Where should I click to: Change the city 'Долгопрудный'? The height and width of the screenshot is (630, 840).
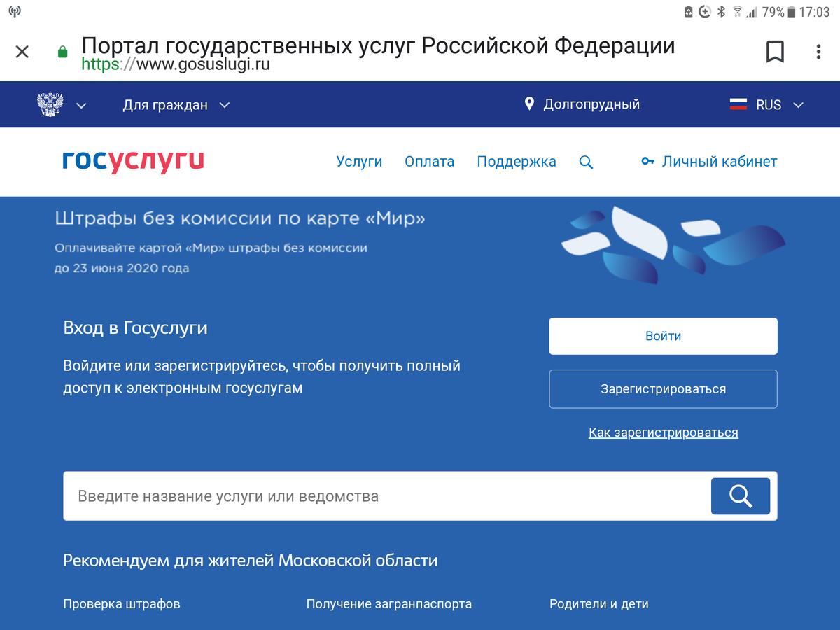(x=591, y=104)
